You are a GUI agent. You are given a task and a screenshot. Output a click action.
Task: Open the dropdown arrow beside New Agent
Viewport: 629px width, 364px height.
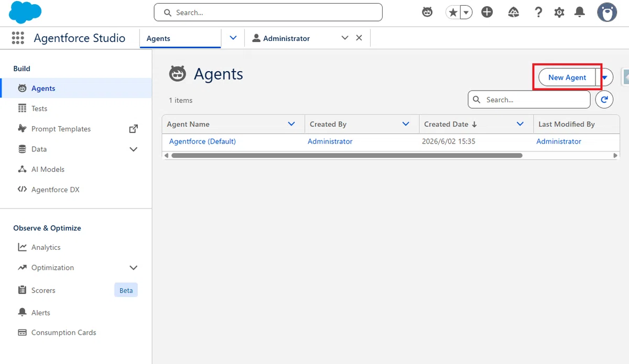(x=605, y=78)
